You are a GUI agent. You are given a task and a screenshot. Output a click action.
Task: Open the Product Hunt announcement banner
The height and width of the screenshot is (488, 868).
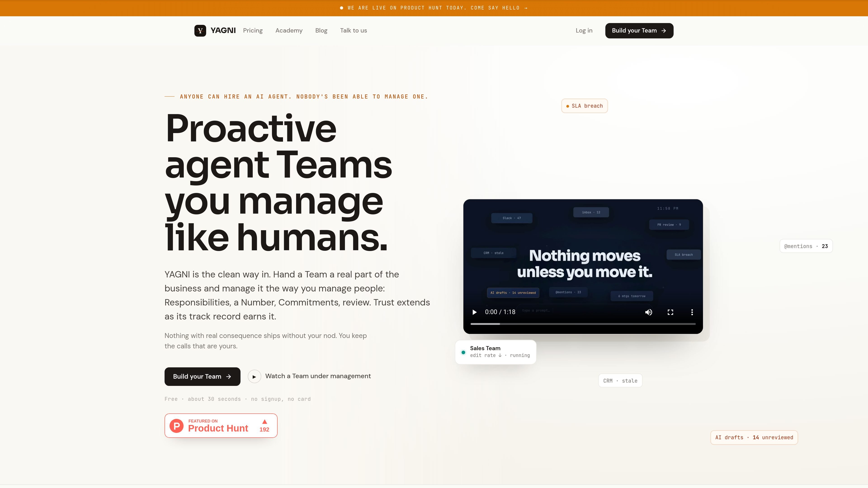coord(434,8)
